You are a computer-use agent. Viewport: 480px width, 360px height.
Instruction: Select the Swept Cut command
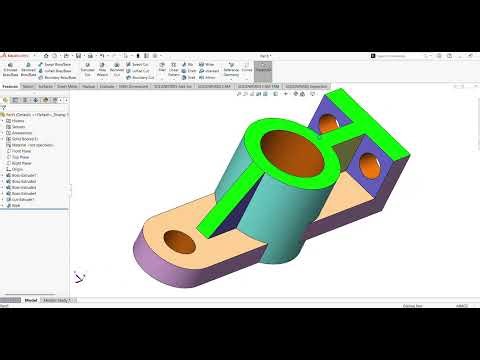[x=137, y=64]
